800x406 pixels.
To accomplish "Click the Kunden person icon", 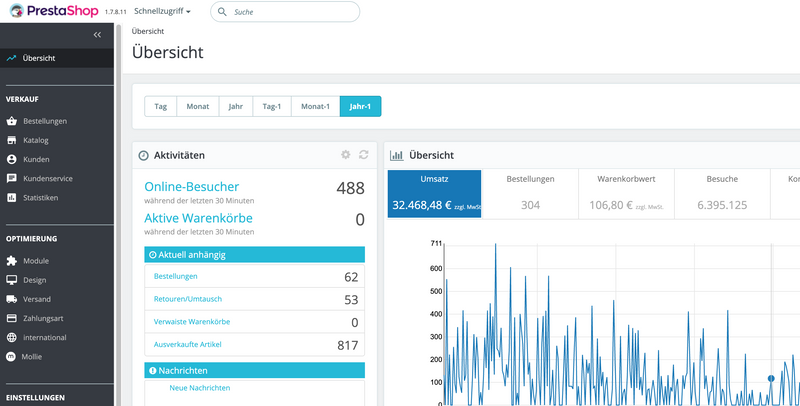I will tap(12, 159).
